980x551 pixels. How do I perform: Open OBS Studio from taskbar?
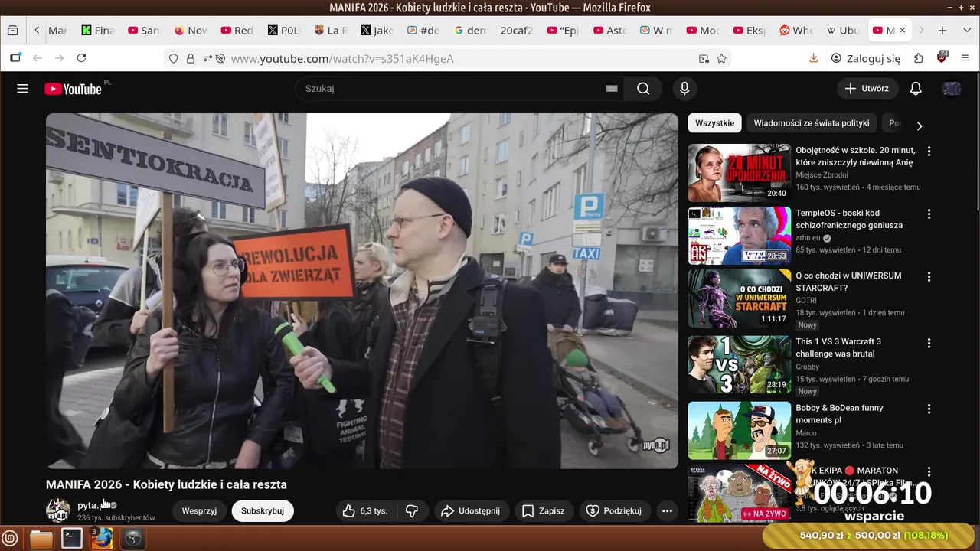tap(133, 539)
